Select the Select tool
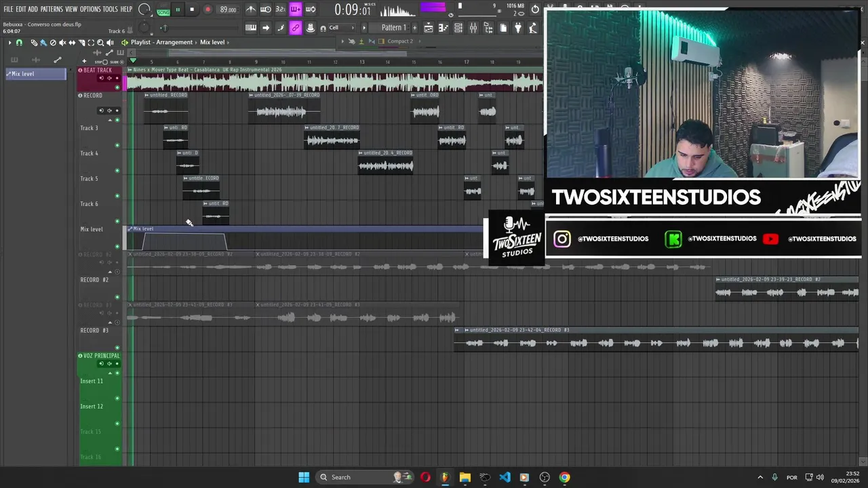Screen dimensions: 868x488 point(91,42)
